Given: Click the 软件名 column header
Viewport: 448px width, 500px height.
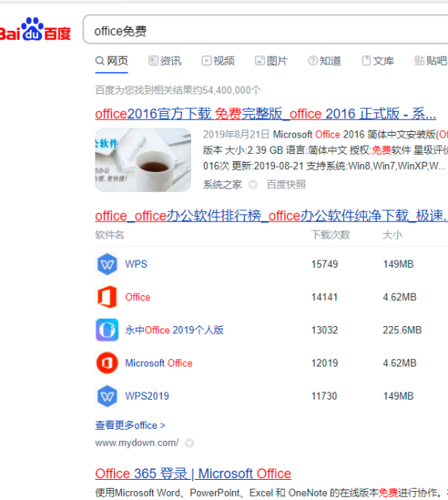Looking at the screenshot, I should [x=109, y=235].
